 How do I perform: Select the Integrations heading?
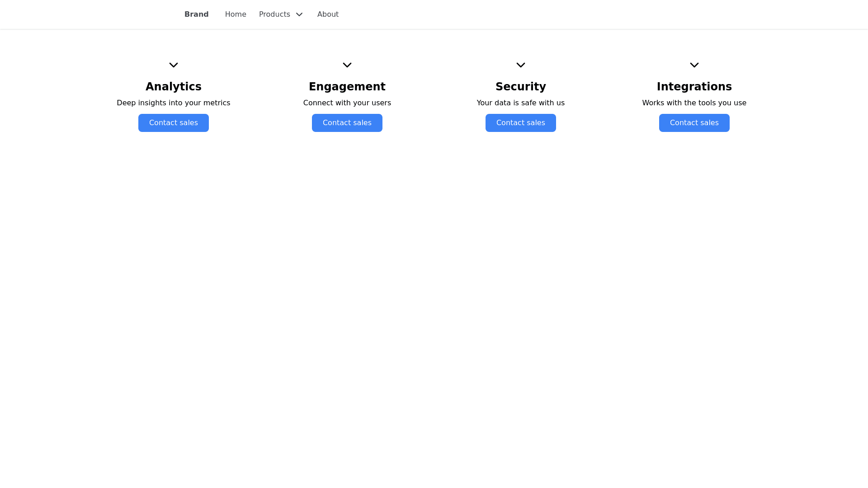[x=694, y=87]
